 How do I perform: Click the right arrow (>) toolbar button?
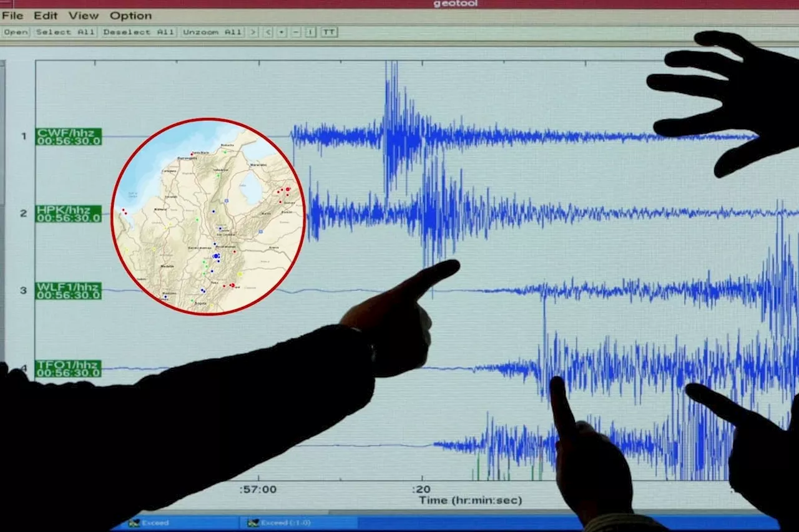253,32
